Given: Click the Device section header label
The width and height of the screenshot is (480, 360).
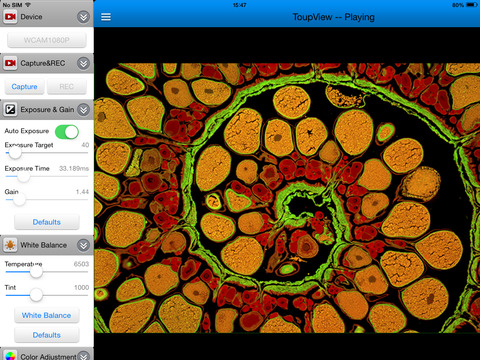Looking at the screenshot, I should [x=31, y=17].
